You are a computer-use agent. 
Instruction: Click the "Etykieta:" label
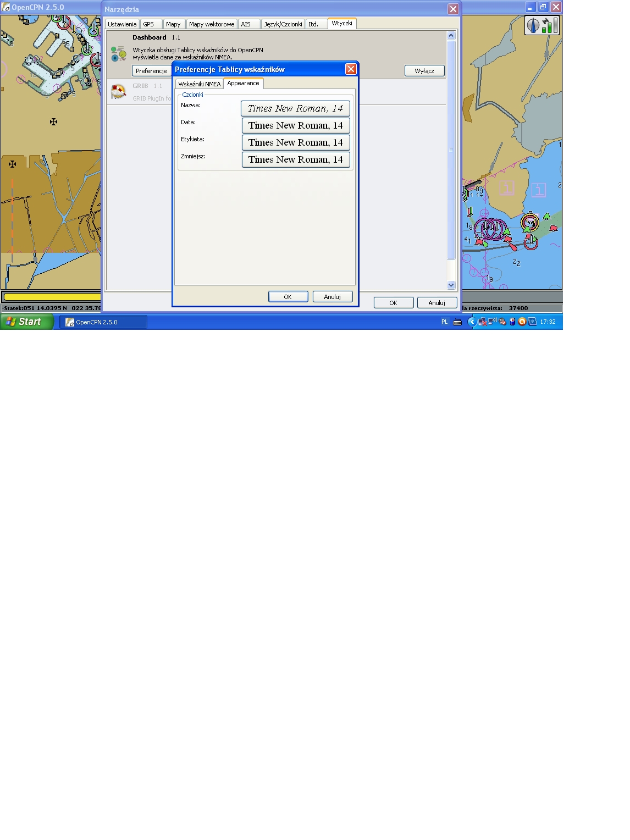[192, 139]
